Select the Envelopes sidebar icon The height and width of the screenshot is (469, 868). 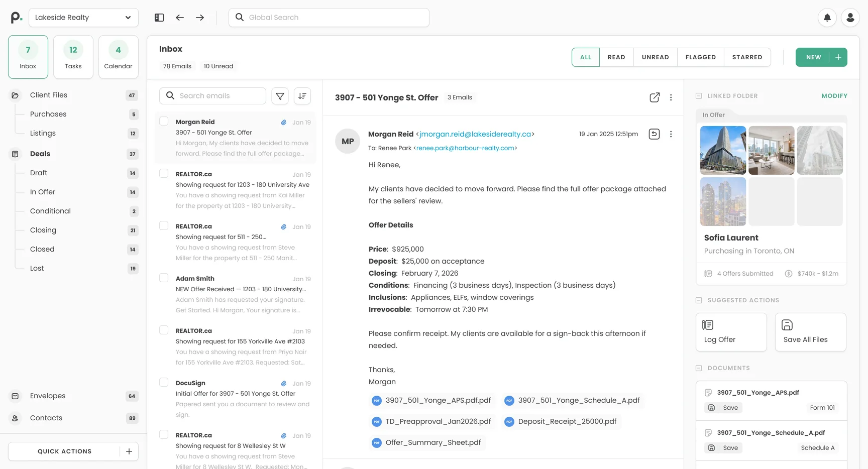[x=15, y=396]
